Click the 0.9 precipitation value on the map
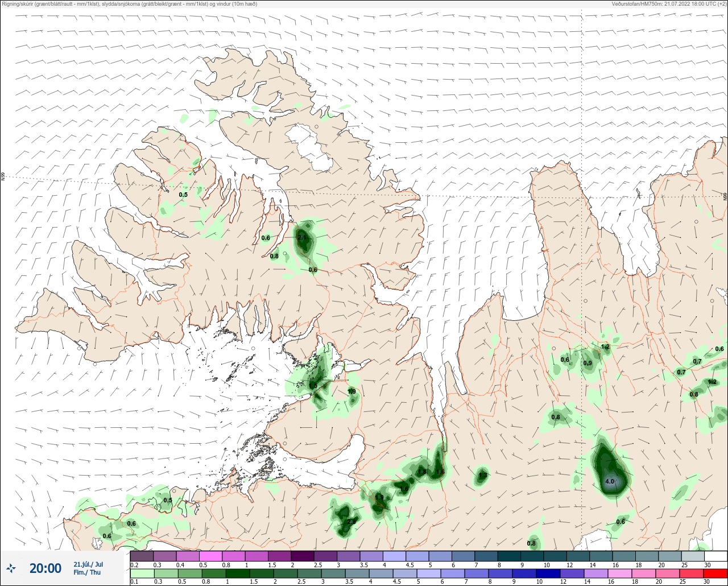Image resolution: width=728 pixels, height=586 pixels. (x=588, y=363)
